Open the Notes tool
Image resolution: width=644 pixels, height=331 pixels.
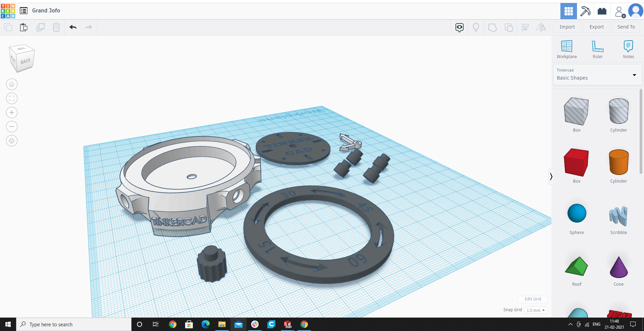point(629,49)
